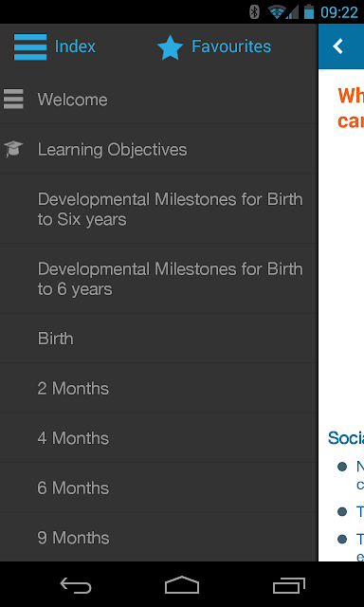Switch to the Index tab

point(55,46)
